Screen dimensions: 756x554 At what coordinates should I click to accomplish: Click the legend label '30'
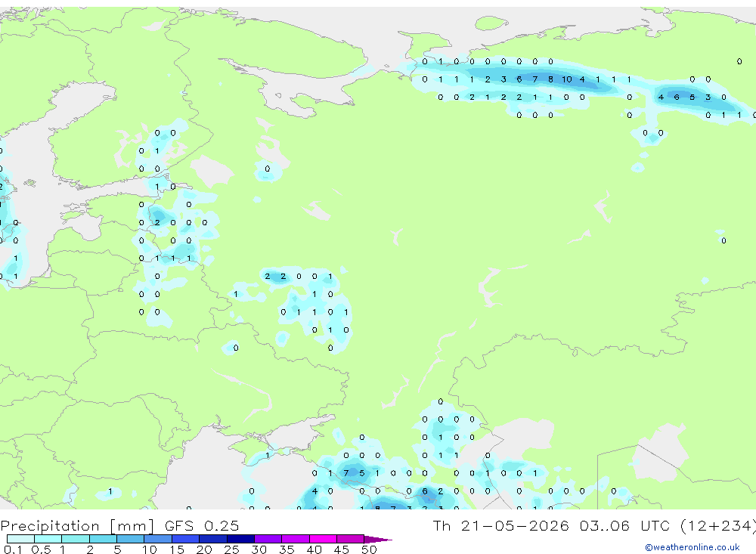[259, 549]
